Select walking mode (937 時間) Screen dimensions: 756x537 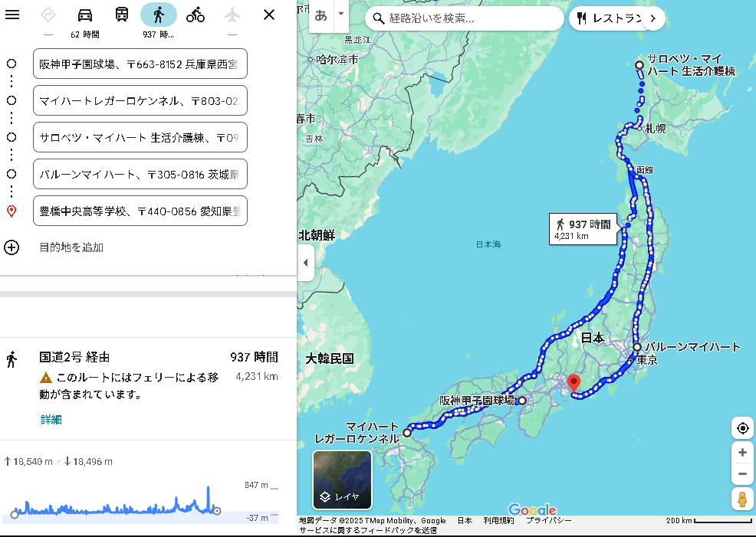pos(159,15)
